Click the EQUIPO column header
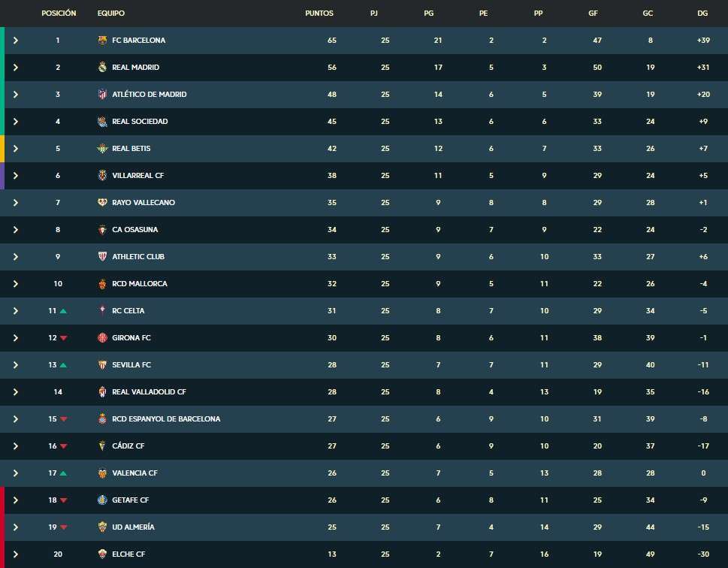Screen dimensions: 728x568 click(110, 13)
